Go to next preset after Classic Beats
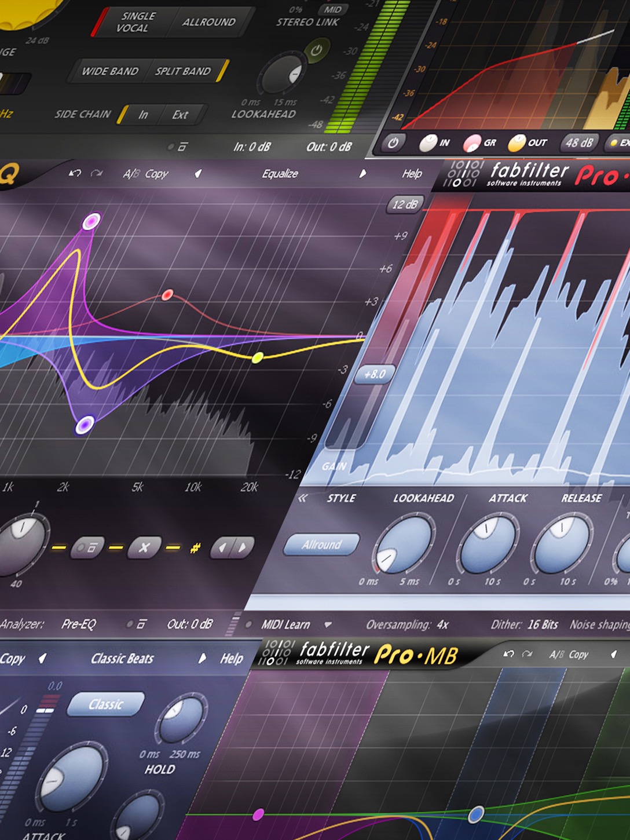The width and height of the screenshot is (630, 840). point(202,659)
